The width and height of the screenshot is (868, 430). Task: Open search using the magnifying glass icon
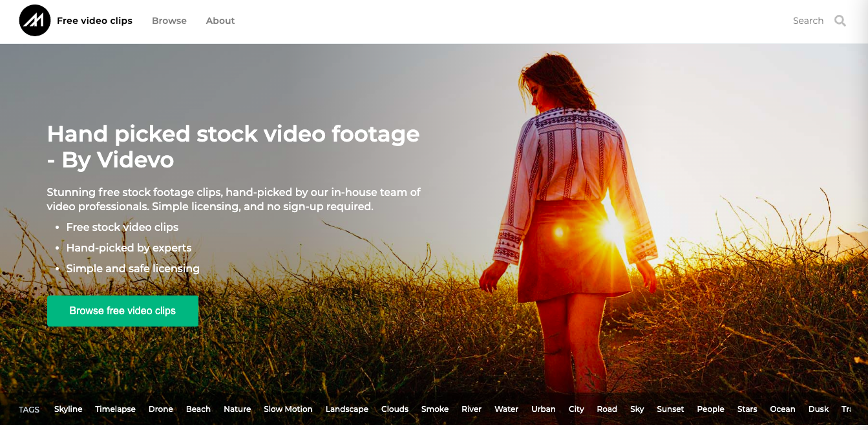click(x=840, y=20)
